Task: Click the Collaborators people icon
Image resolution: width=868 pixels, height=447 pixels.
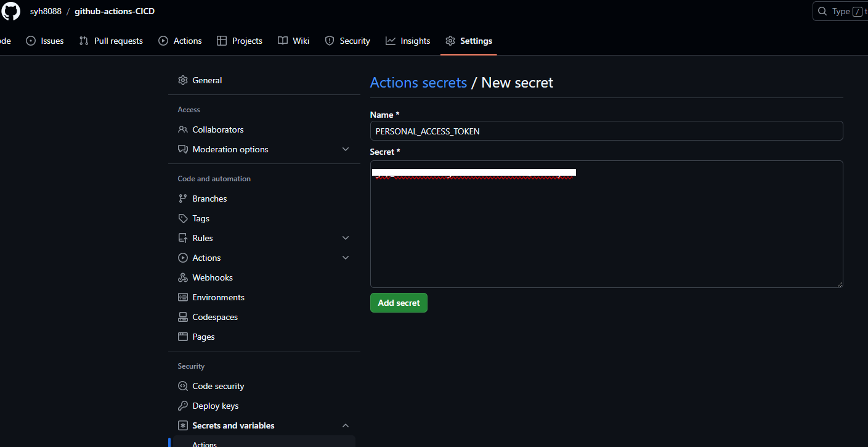Action: click(183, 129)
